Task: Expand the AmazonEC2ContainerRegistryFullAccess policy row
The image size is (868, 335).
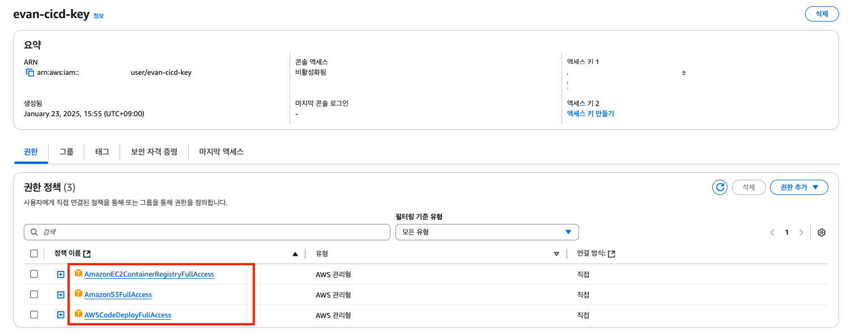Action: tap(61, 274)
